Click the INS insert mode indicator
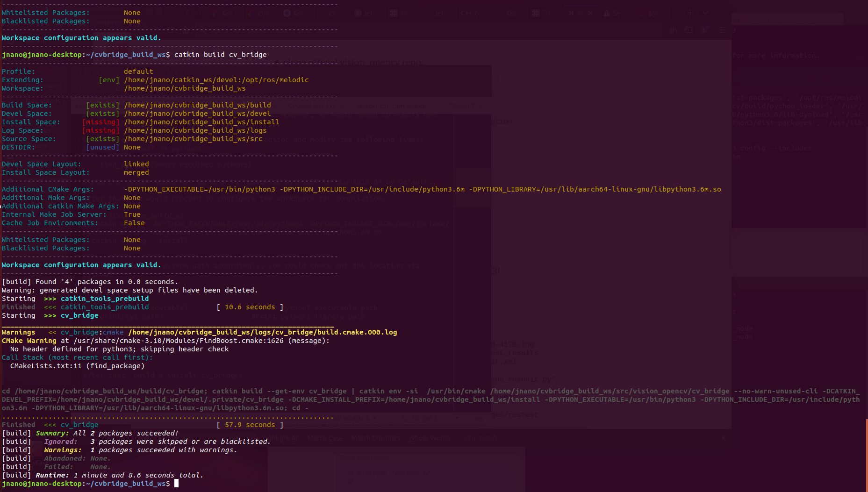Viewport: 868px width, 492px height. coord(478,418)
